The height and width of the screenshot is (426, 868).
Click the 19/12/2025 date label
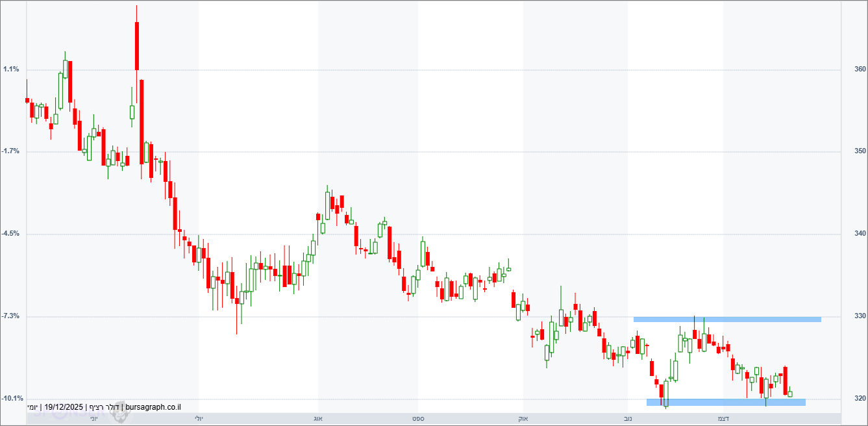(x=64, y=407)
